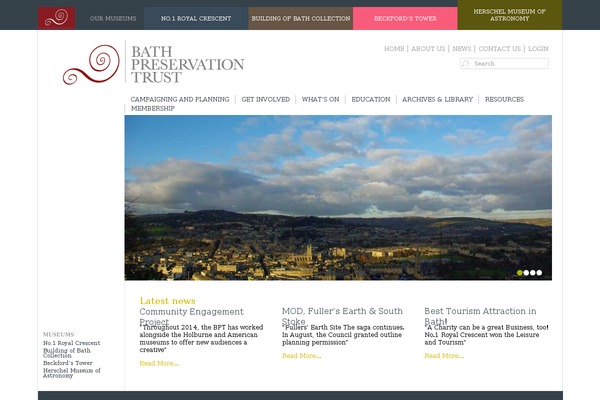This screenshot has width=600, height=400.
Task: Open sidebar No.1 Royal Crescent link
Action: pyautogui.click(x=72, y=343)
